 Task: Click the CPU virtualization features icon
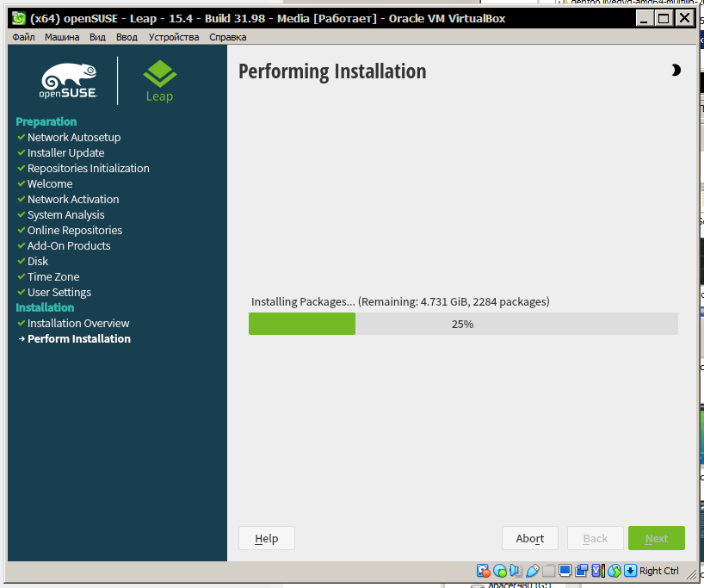[x=598, y=571]
